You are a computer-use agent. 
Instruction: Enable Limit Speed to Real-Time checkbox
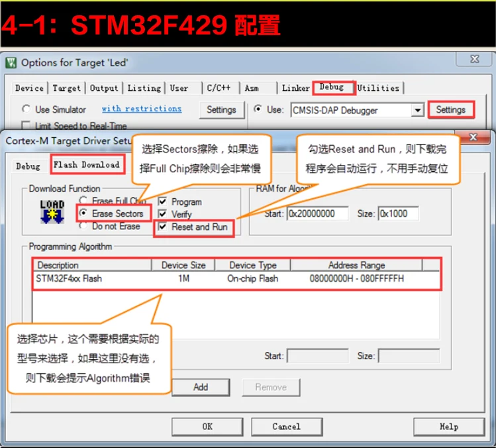pyautogui.click(x=26, y=125)
